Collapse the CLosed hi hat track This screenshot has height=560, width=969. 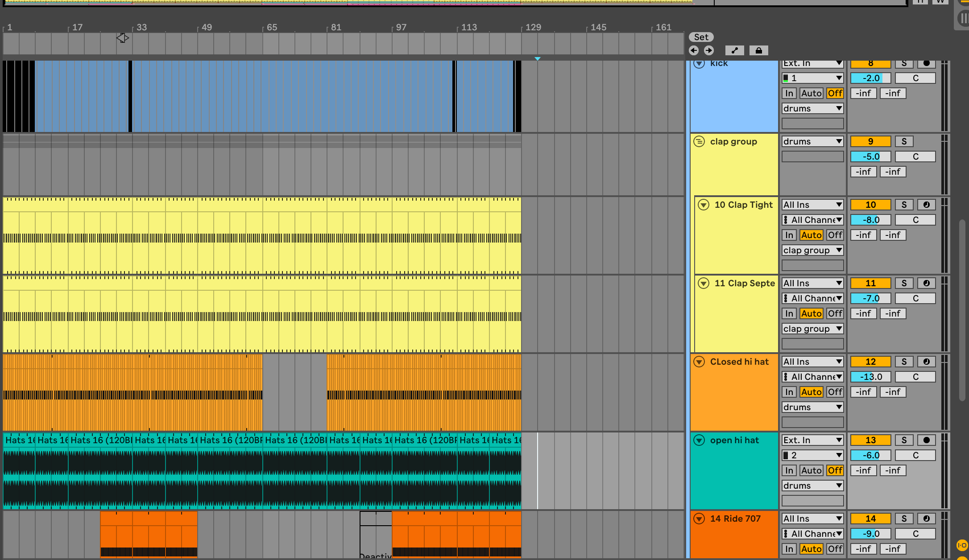point(699,362)
